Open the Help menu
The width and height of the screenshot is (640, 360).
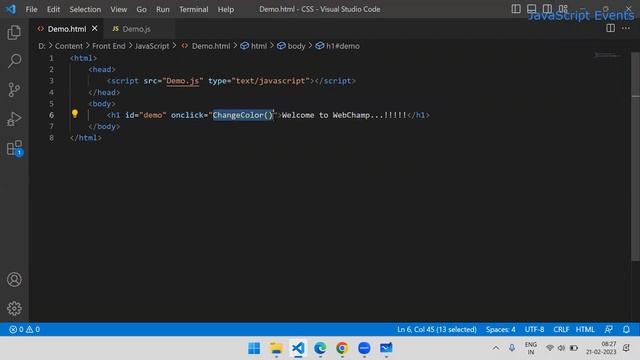tap(226, 9)
